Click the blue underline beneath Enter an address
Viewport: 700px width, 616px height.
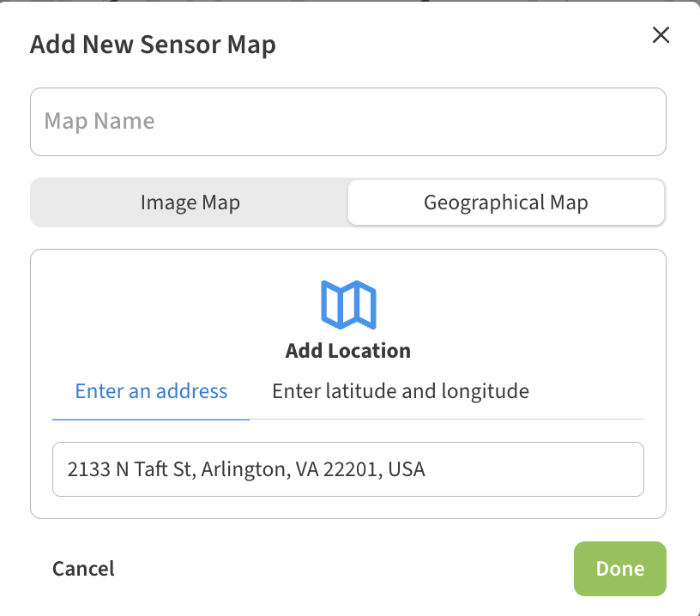[x=151, y=419]
